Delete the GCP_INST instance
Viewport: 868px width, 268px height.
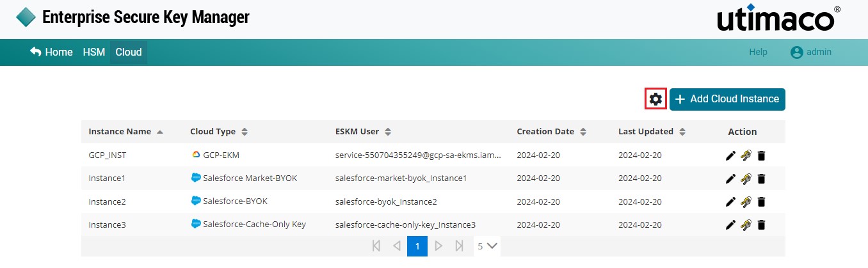[761, 155]
